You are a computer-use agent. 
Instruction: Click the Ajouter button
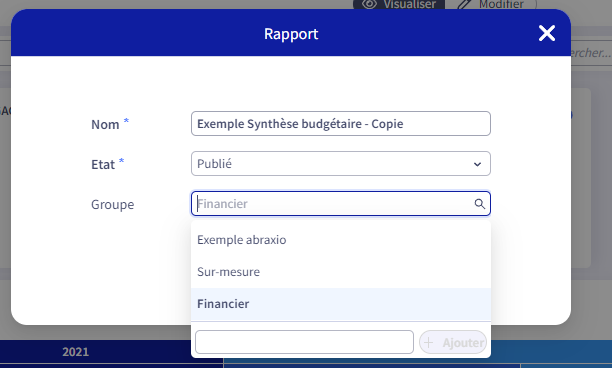pyautogui.click(x=453, y=342)
